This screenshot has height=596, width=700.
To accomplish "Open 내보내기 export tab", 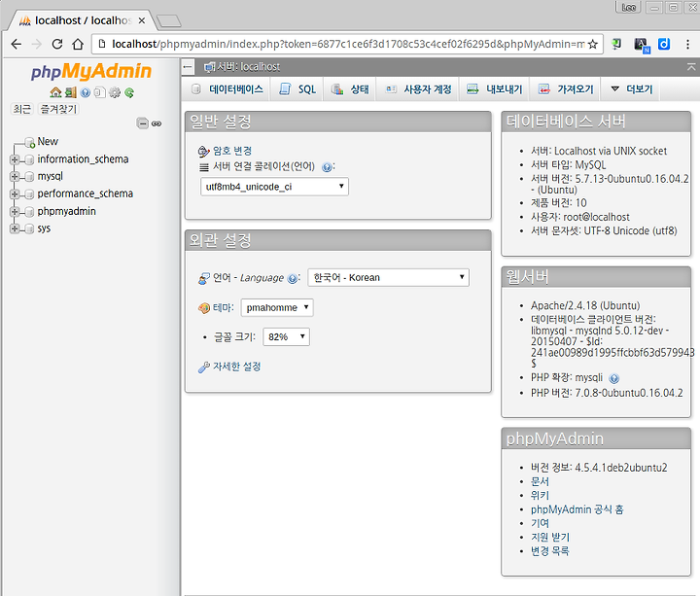I will tap(494, 89).
